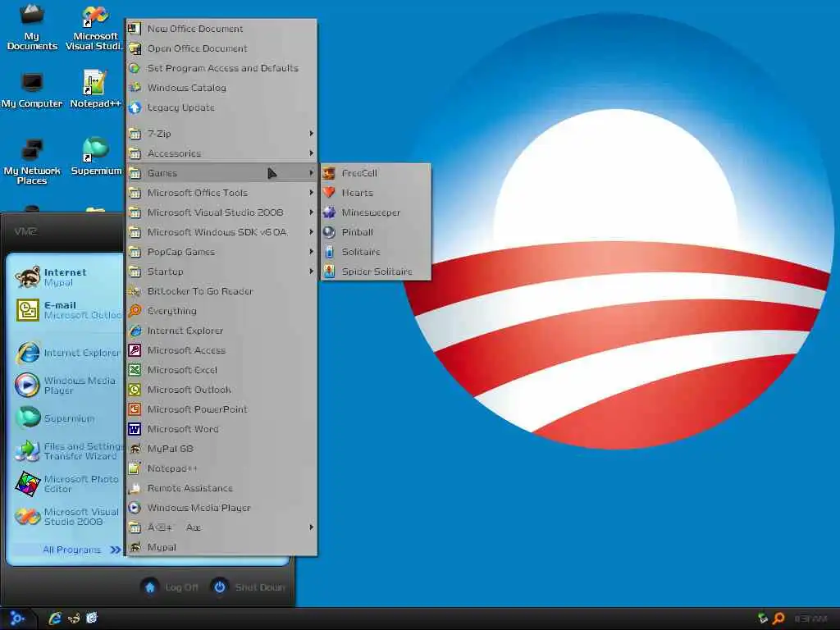Click Notepad++ icon in programs list
This screenshot has width=840, height=630.
coord(135,468)
